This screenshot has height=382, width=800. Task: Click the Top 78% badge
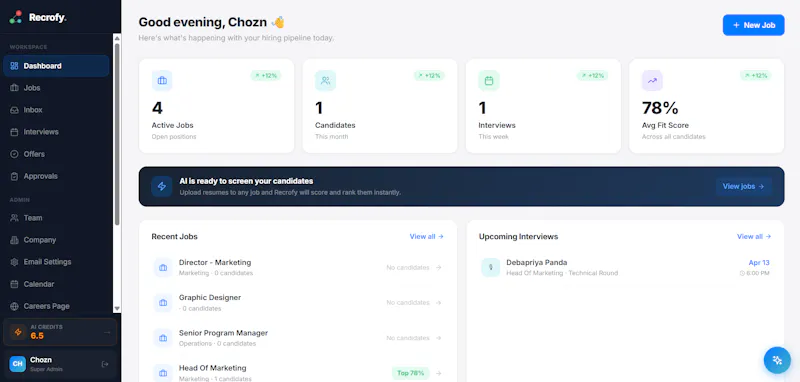[x=411, y=373]
